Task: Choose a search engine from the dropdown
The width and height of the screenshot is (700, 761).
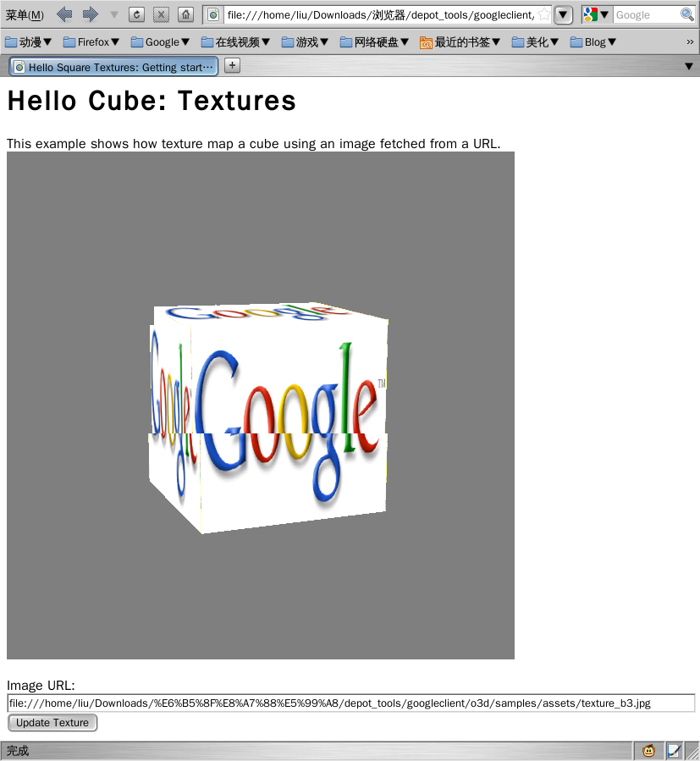Action: click(x=597, y=15)
